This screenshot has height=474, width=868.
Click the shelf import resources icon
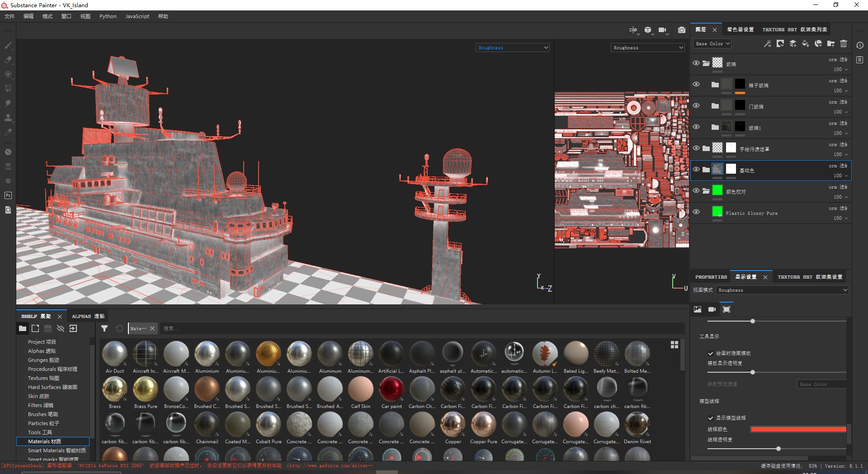point(73,328)
